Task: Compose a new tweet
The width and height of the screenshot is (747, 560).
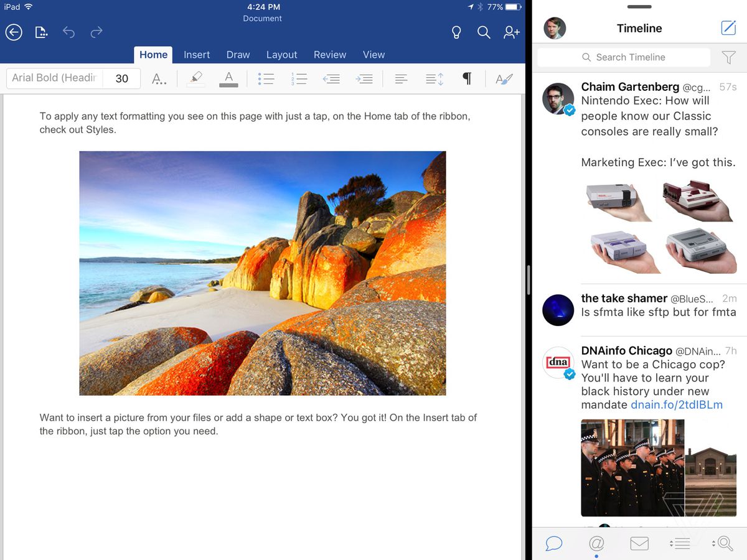Action: 728,28
